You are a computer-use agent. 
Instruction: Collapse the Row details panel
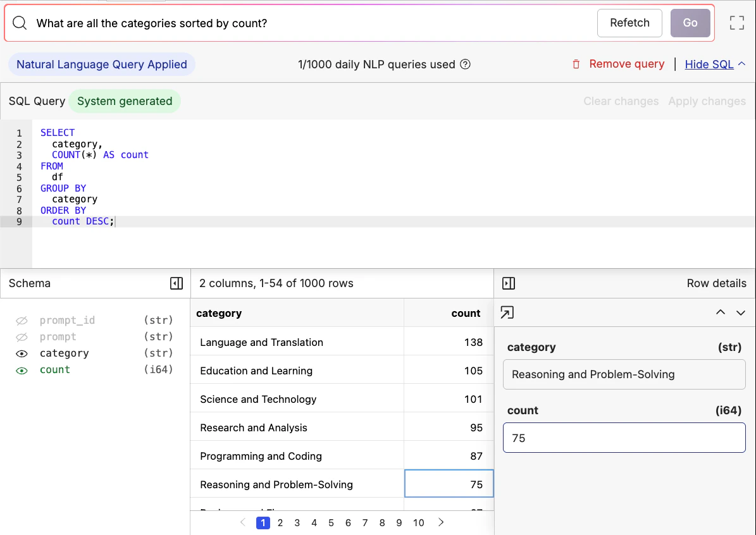pyautogui.click(x=509, y=283)
